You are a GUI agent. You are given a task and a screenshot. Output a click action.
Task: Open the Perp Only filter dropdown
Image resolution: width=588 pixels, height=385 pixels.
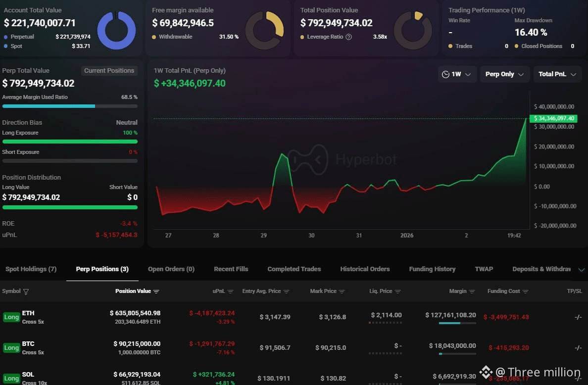(504, 74)
